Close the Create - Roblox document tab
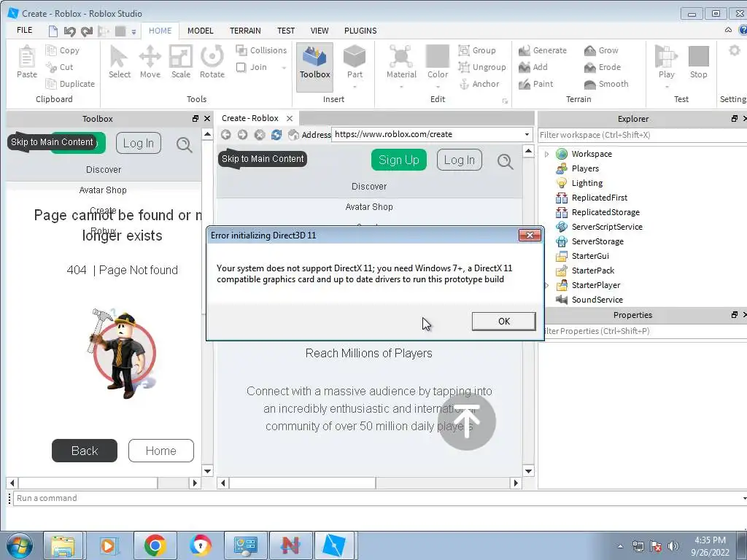The image size is (747, 560). [290, 118]
